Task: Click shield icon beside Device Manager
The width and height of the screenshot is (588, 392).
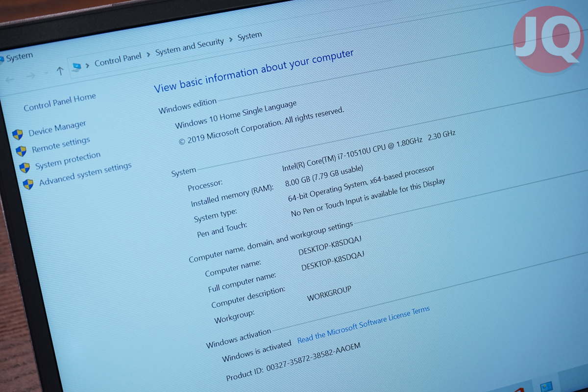Action: (18, 135)
